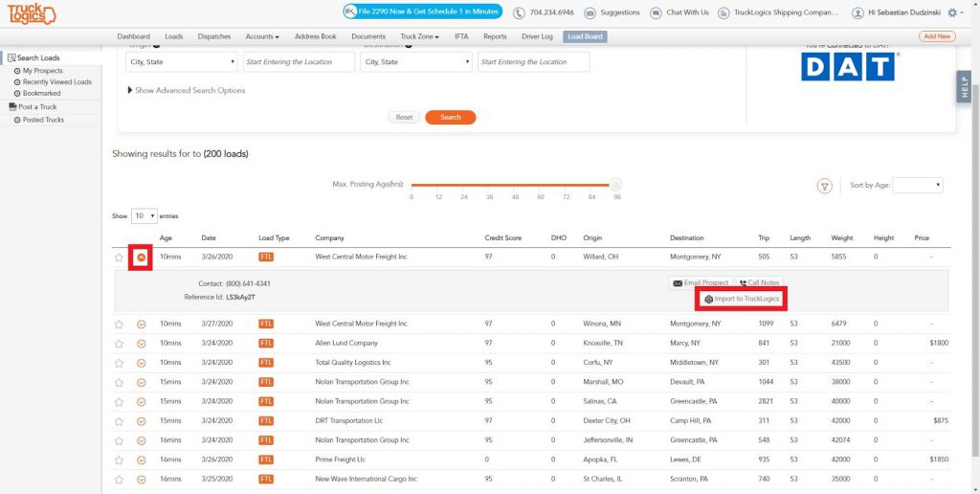The image size is (980, 494).
Task: Open the Documents tab
Action: (x=368, y=37)
